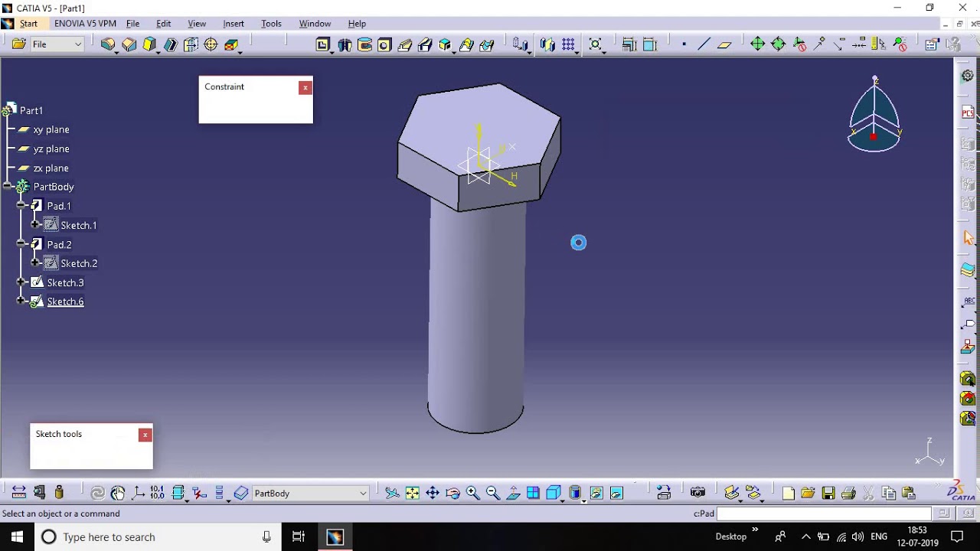
Task: Collapse the Pad.1 tree node
Action: [x=21, y=206]
